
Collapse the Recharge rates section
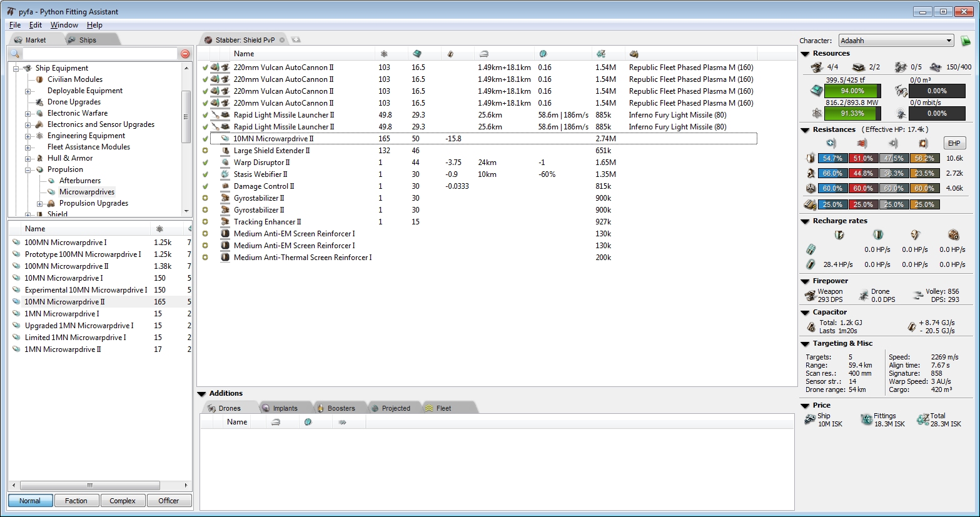805,221
